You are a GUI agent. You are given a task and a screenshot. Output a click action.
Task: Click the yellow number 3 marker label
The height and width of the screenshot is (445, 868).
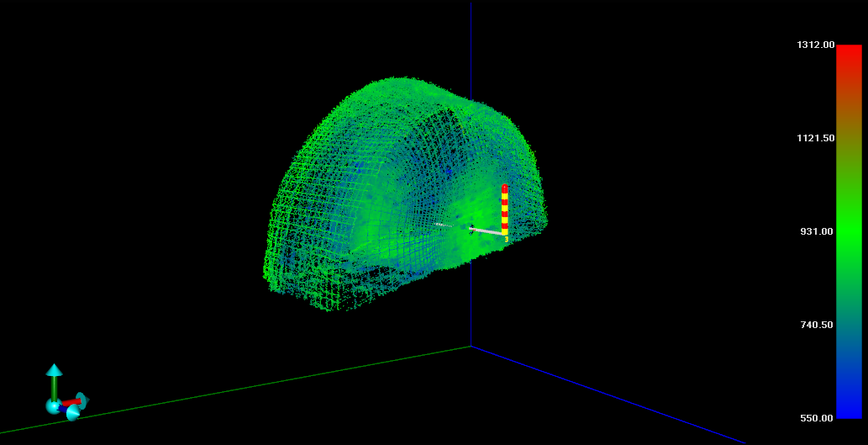(507, 240)
